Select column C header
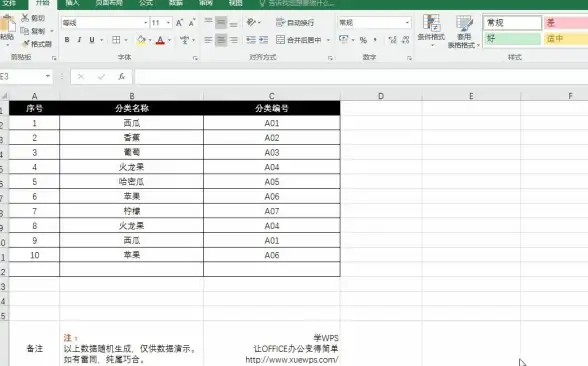588x366 pixels. pos(272,96)
